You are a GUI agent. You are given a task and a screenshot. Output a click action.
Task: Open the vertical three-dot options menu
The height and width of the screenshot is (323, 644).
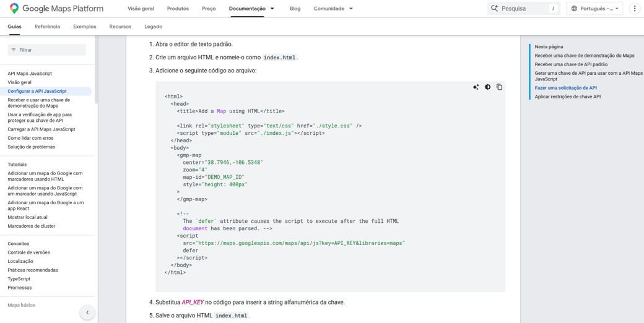coord(635,8)
